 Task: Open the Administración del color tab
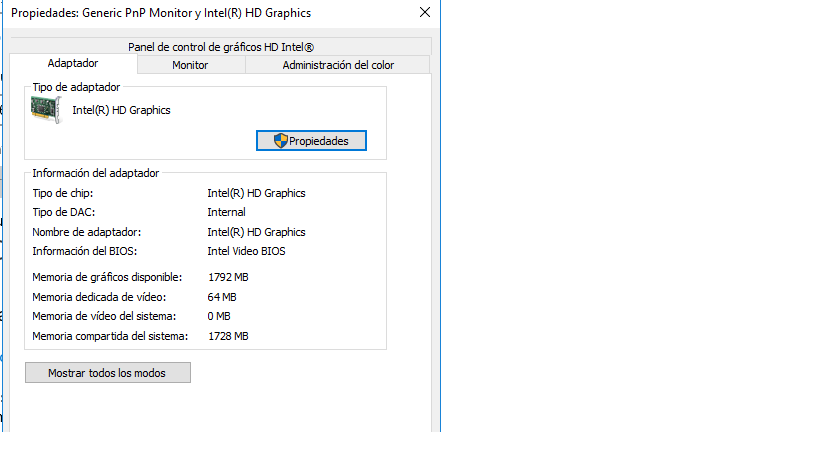338,65
